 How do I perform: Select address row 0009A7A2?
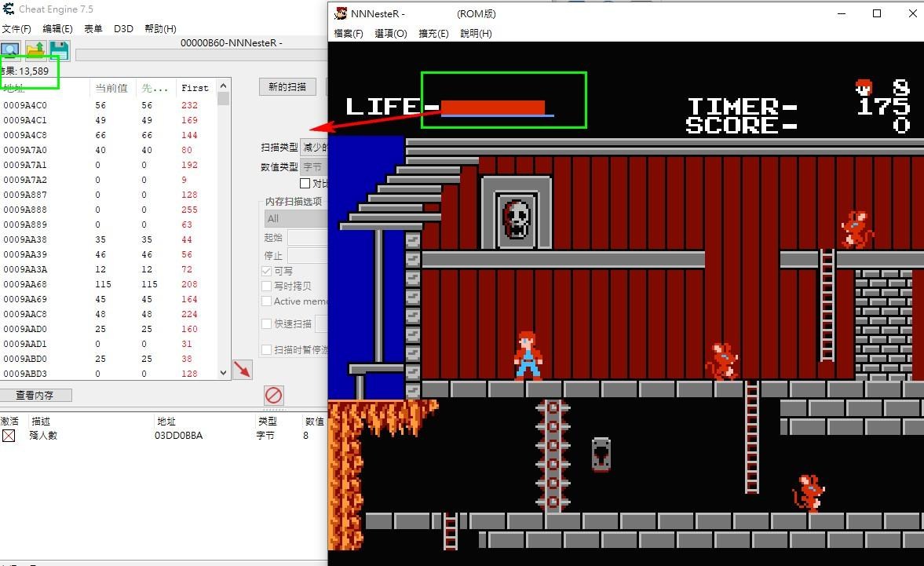point(108,180)
